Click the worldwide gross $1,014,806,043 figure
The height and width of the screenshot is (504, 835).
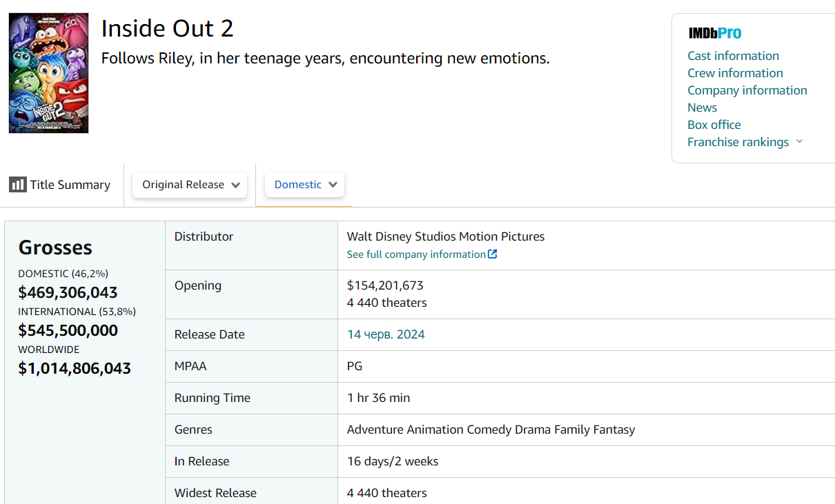coord(75,368)
